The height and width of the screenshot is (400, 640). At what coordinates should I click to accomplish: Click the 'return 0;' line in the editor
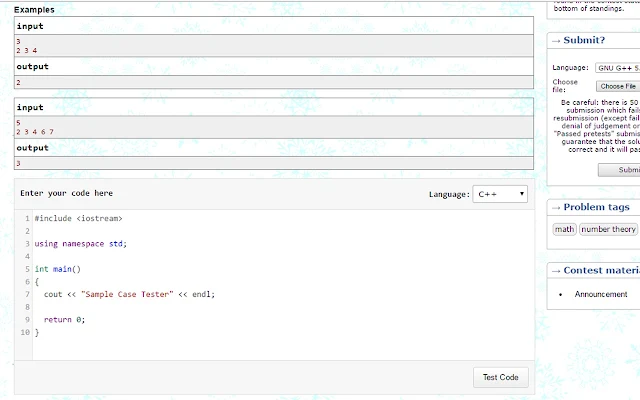[64, 320]
